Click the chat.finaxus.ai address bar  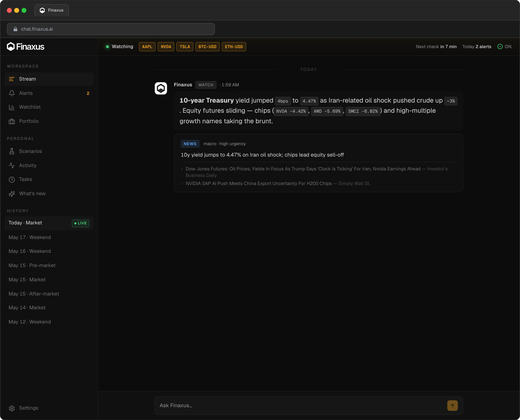[111, 29]
